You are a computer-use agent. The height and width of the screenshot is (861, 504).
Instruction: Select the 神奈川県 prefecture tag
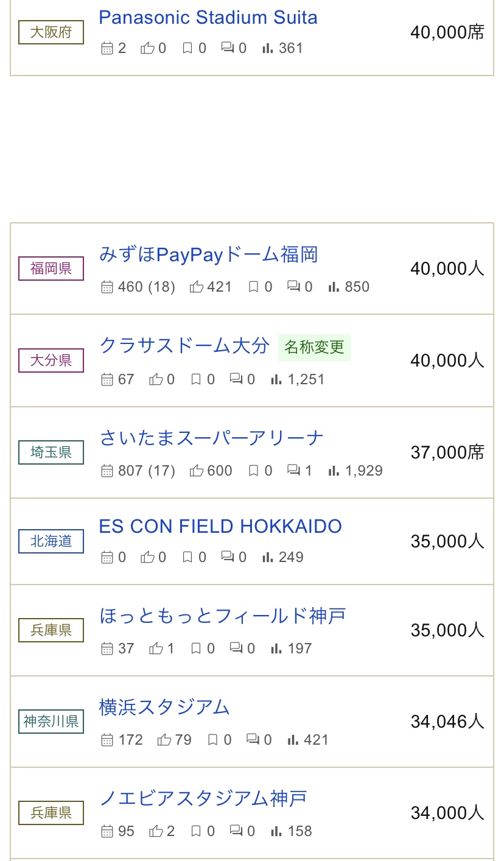click(51, 722)
